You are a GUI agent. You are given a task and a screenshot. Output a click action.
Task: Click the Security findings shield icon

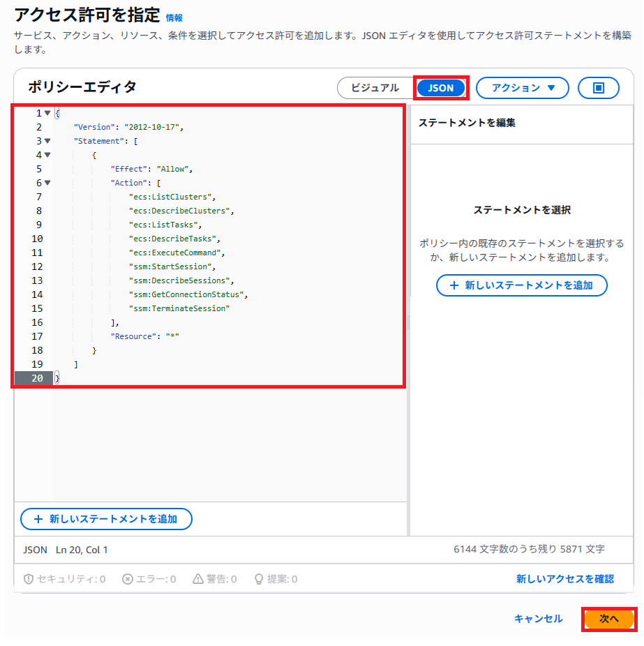tap(29, 579)
